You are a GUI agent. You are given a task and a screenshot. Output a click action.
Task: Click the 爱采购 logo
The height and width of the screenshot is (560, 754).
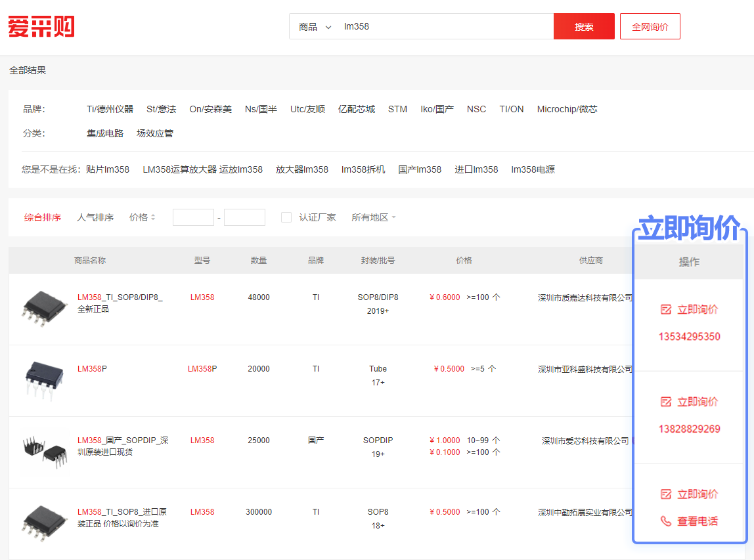pos(41,26)
